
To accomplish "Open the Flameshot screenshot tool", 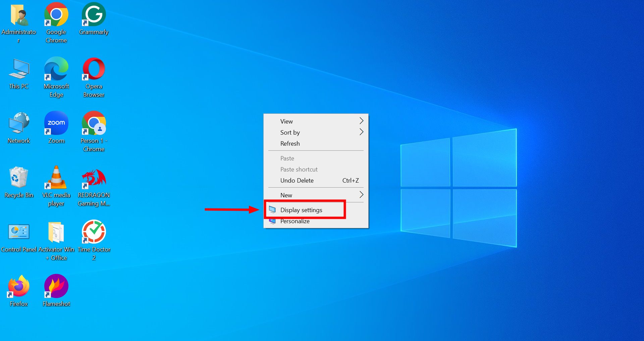I will (x=56, y=286).
